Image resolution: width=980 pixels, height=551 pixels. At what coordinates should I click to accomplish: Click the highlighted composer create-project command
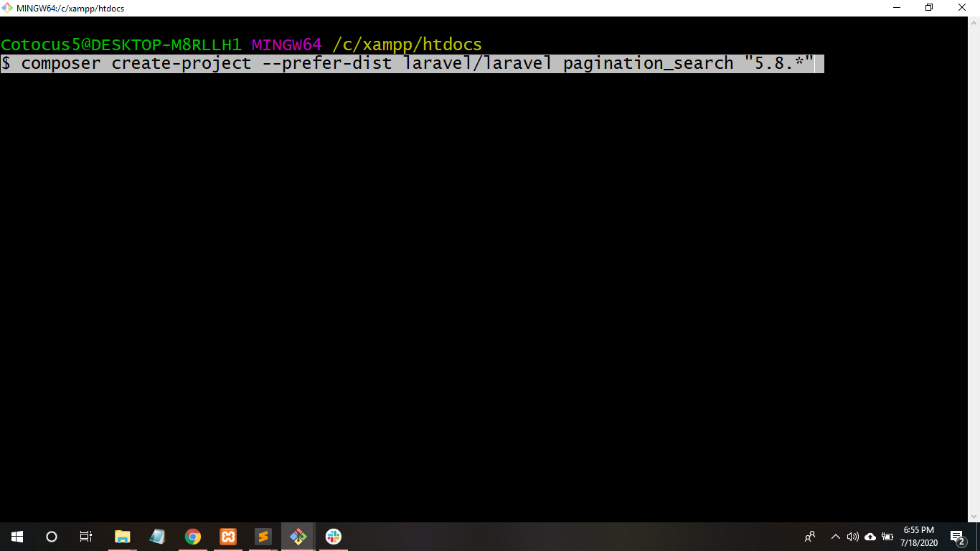click(x=412, y=64)
